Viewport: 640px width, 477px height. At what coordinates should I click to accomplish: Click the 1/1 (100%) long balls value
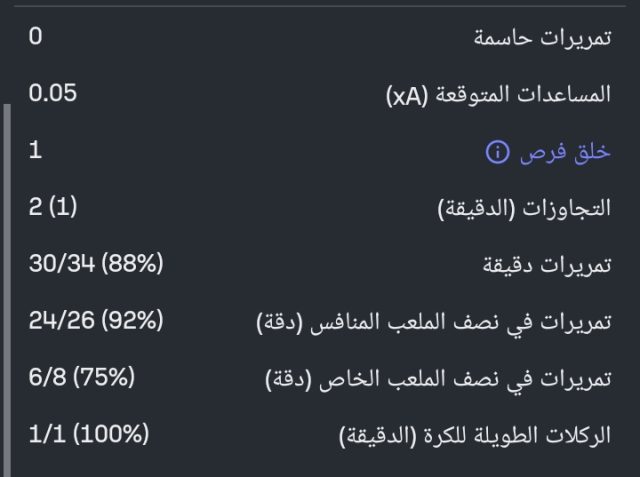[x=89, y=435]
